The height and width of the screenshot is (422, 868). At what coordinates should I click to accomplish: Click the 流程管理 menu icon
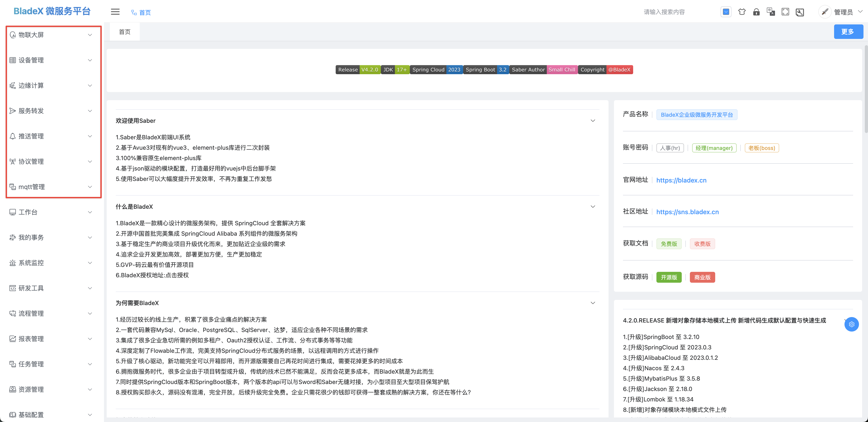pyautogui.click(x=12, y=313)
